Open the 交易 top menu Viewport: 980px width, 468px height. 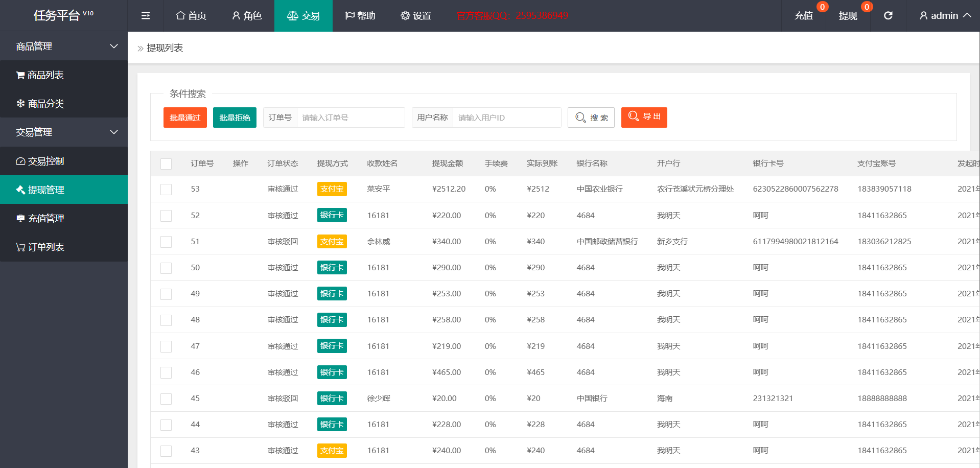point(304,16)
